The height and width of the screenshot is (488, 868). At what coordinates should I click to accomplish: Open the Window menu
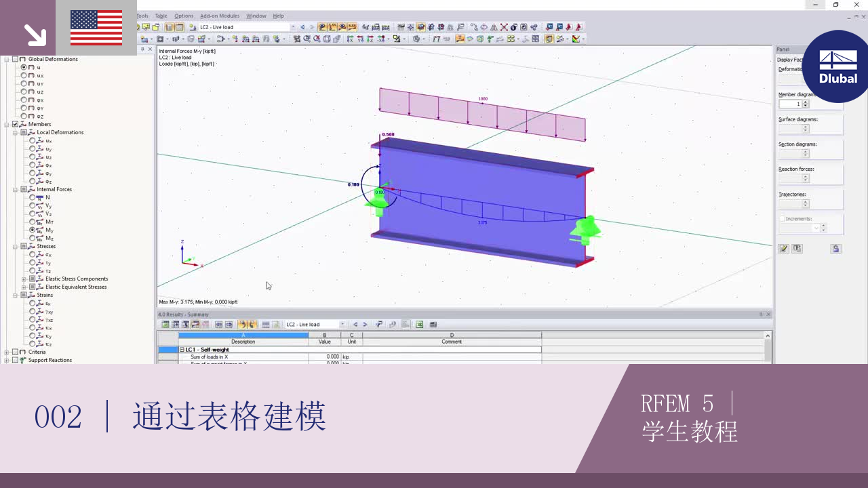[x=256, y=16]
